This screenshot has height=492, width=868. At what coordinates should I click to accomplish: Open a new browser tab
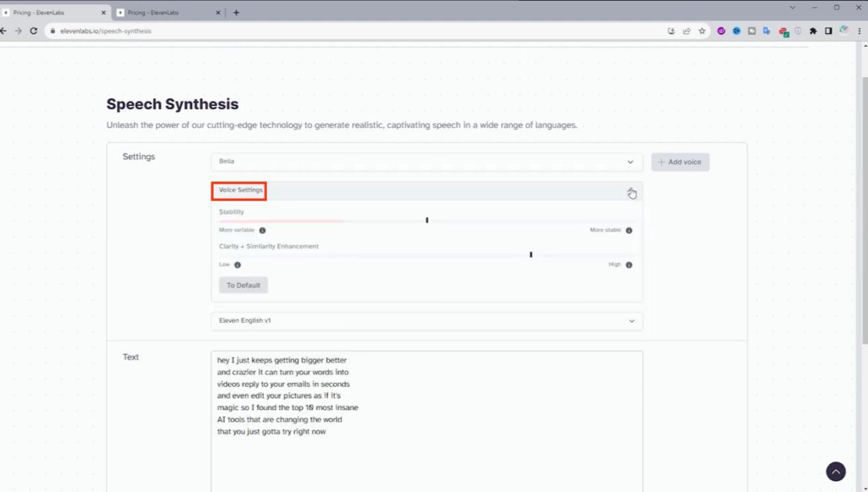click(236, 13)
